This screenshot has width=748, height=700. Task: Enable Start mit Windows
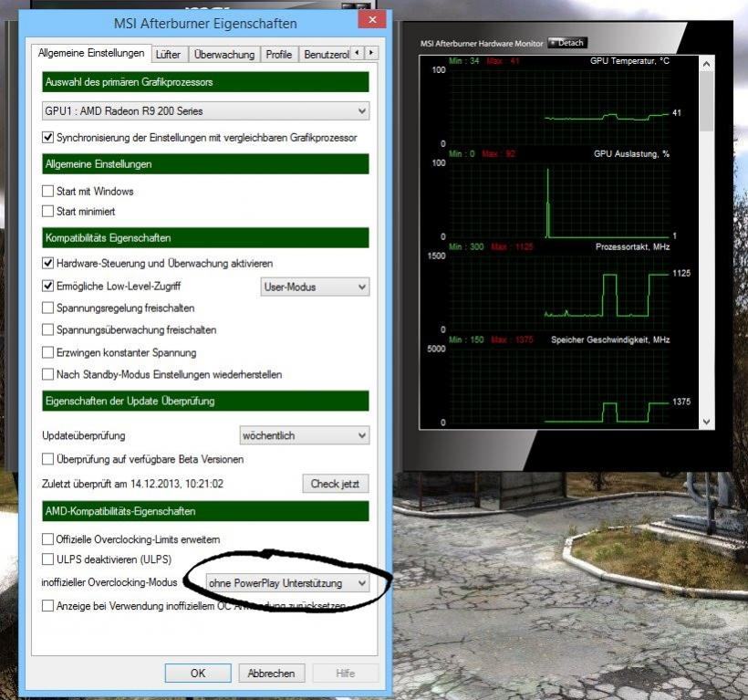(47, 191)
